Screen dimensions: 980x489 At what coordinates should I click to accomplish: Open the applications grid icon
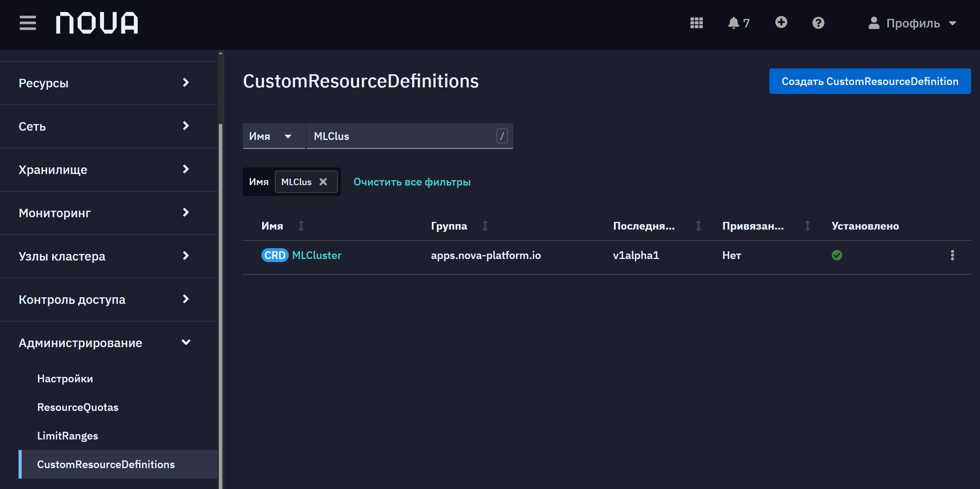[x=697, y=23]
